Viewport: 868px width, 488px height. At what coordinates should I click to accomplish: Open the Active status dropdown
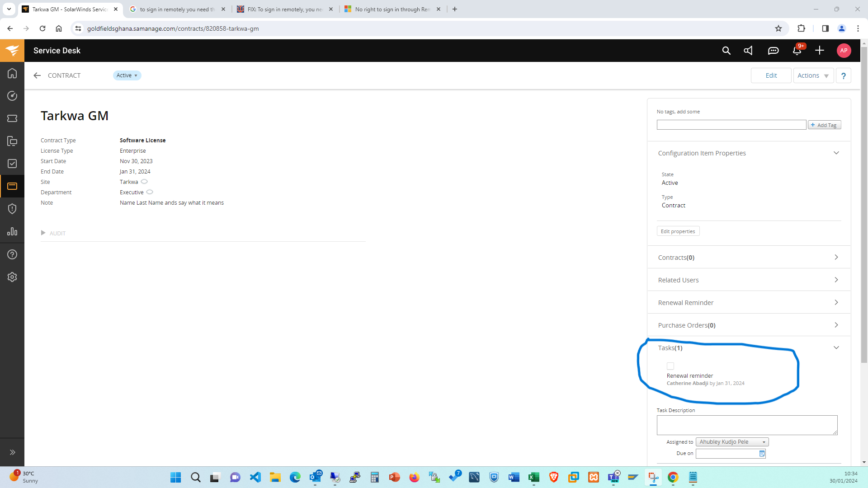coord(127,75)
